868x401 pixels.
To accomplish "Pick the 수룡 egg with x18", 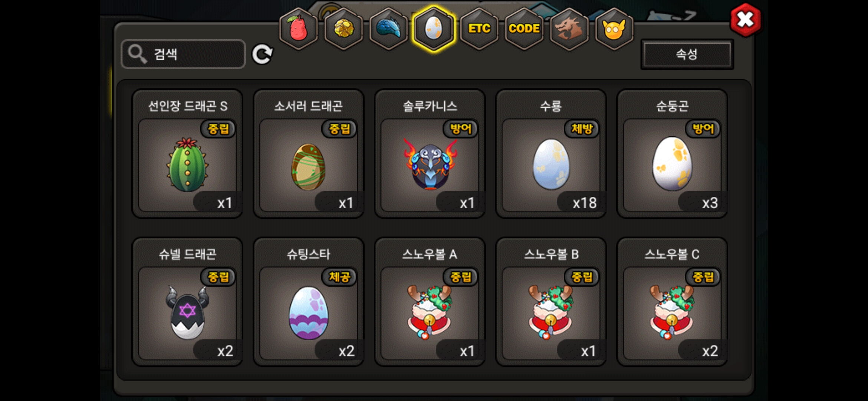I will tap(551, 153).
